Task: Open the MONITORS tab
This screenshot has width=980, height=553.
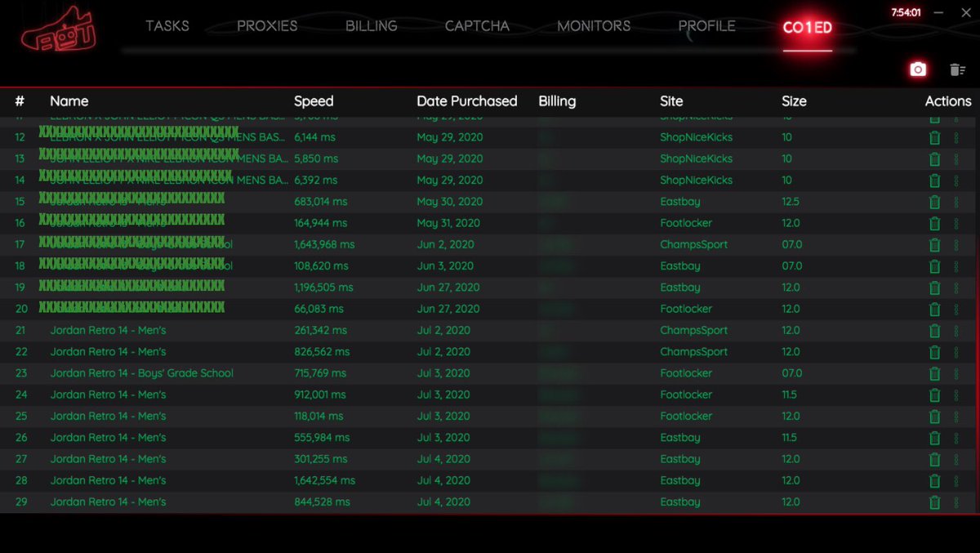Action: 594,26
